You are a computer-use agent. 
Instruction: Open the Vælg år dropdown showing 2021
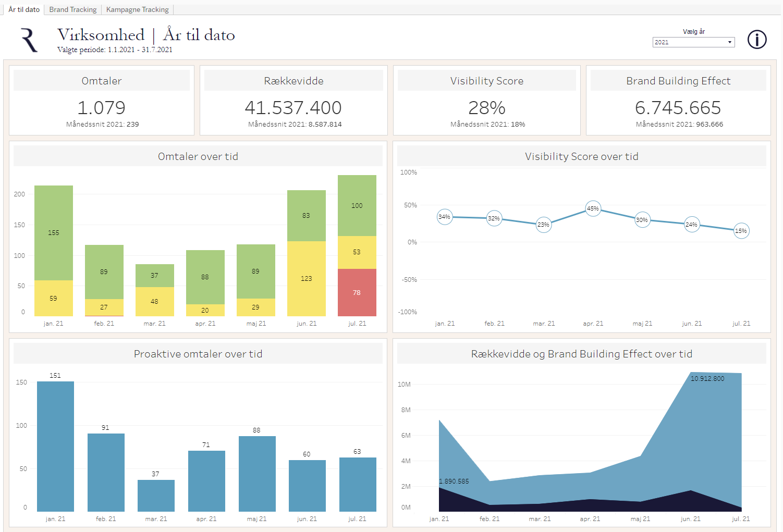pyautogui.click(x=693, y=42)
